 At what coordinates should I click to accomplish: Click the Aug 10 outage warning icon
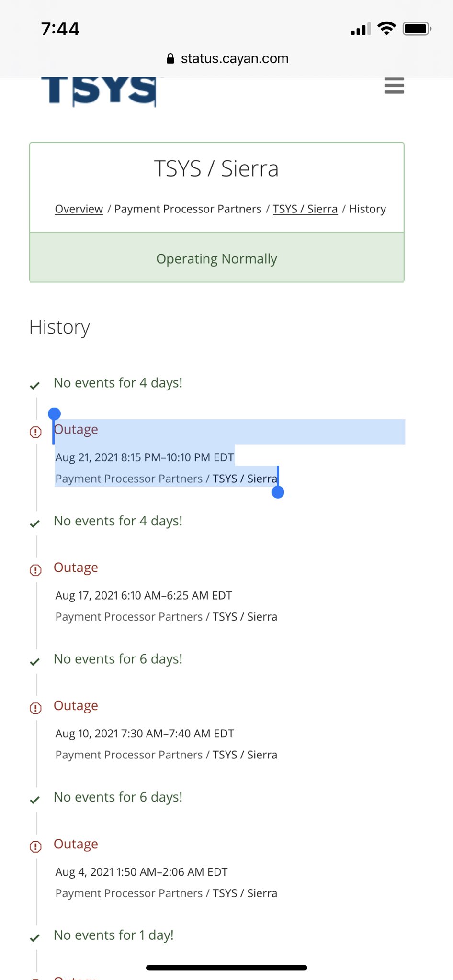pyautogui.click(x=35, y=708)
